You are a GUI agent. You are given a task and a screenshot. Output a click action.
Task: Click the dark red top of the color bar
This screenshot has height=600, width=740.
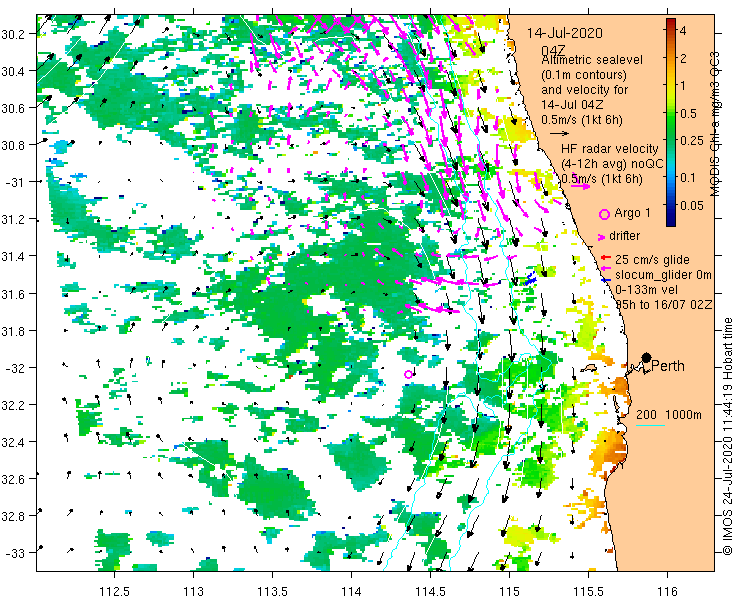[671, 22]
